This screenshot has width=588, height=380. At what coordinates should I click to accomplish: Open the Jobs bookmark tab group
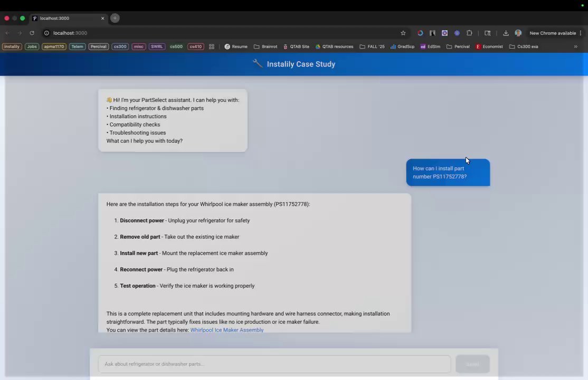32,46
